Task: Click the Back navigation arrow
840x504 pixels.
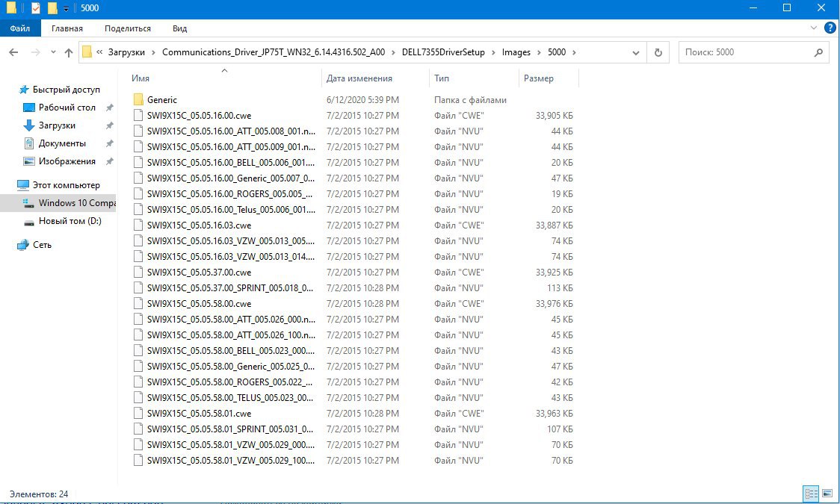Action: point(14,52)
